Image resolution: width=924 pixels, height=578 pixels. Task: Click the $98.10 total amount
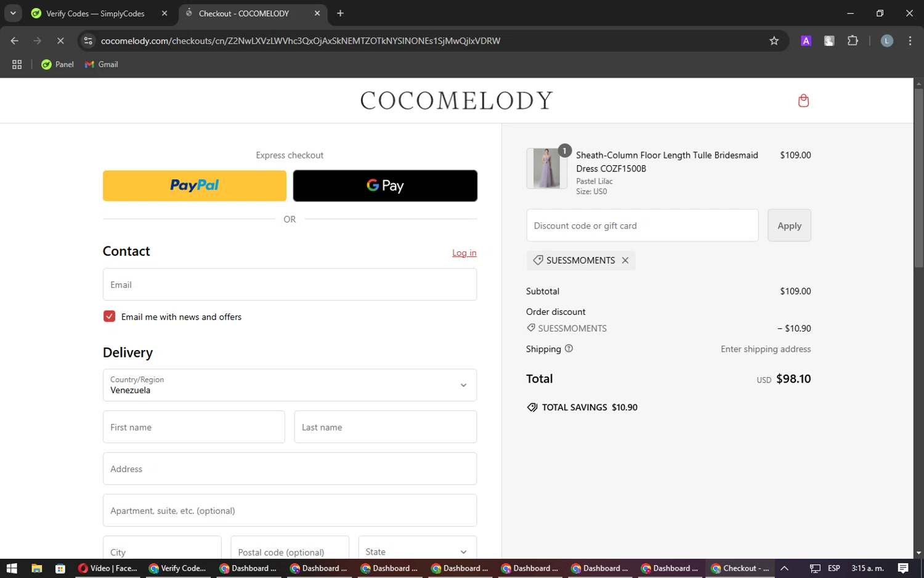click(793, 379)
